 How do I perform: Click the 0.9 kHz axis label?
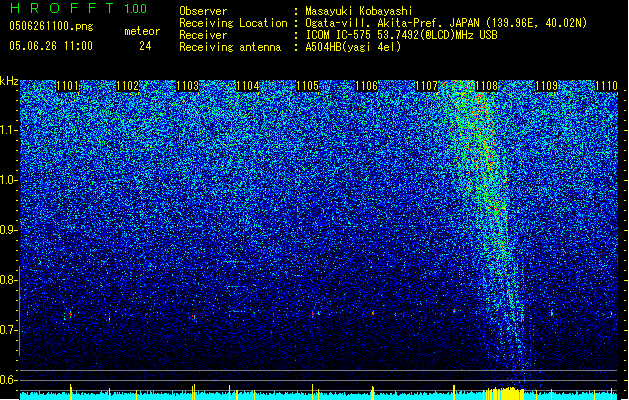click(x=8, y=230)
